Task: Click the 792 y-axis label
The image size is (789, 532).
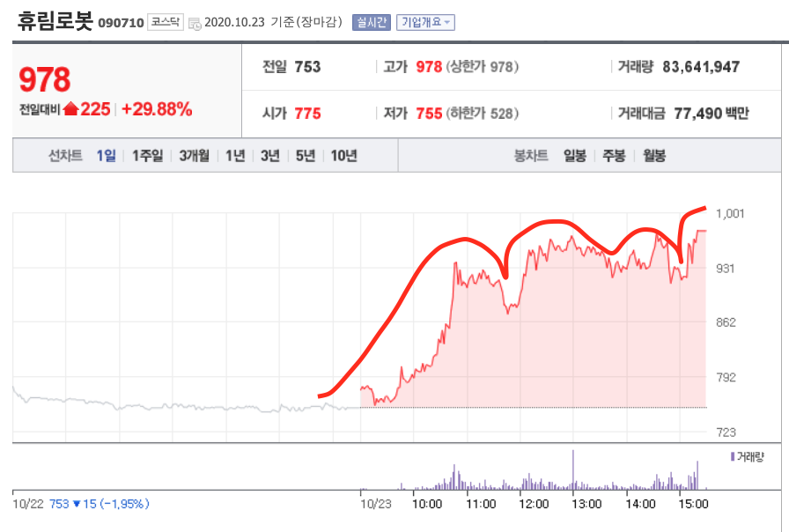Action: tap(726, 377)
